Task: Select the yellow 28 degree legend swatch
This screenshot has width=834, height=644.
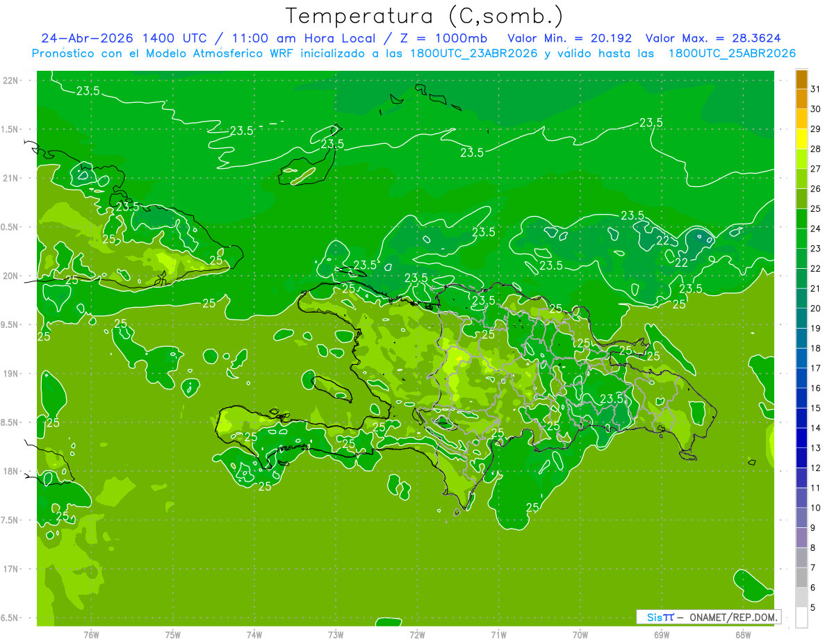Action: pyautogui.click(x=801, y=139)
